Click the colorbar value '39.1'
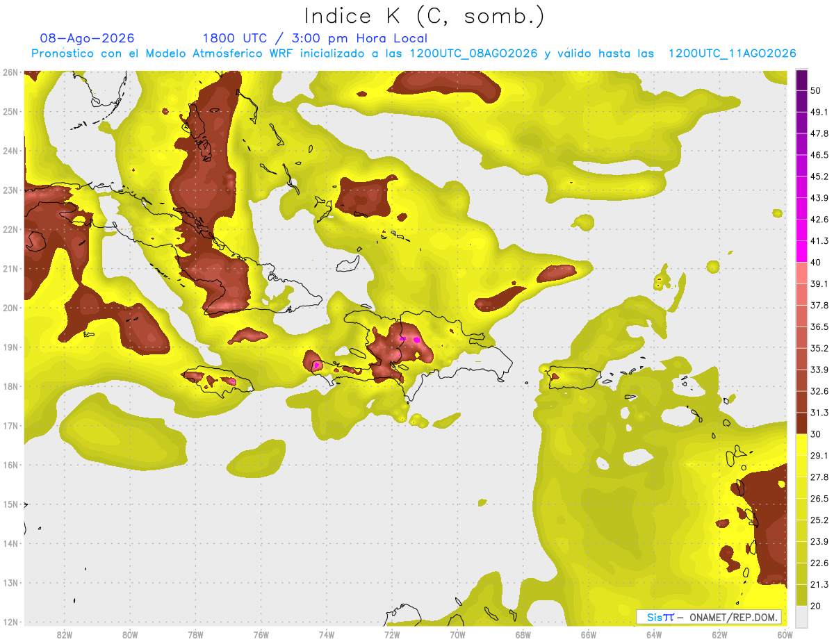834x644 pixels. (819, 283)
